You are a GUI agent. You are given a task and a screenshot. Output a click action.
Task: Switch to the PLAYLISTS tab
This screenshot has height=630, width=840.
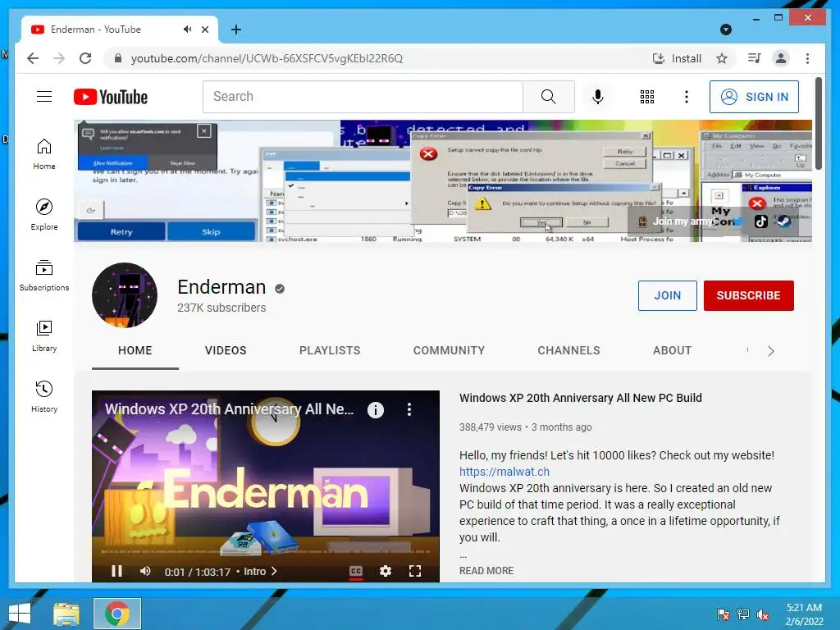[330, 350]
